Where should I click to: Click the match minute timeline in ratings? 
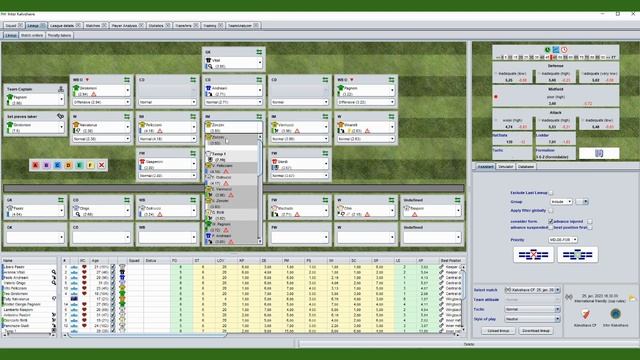(556, 58)
